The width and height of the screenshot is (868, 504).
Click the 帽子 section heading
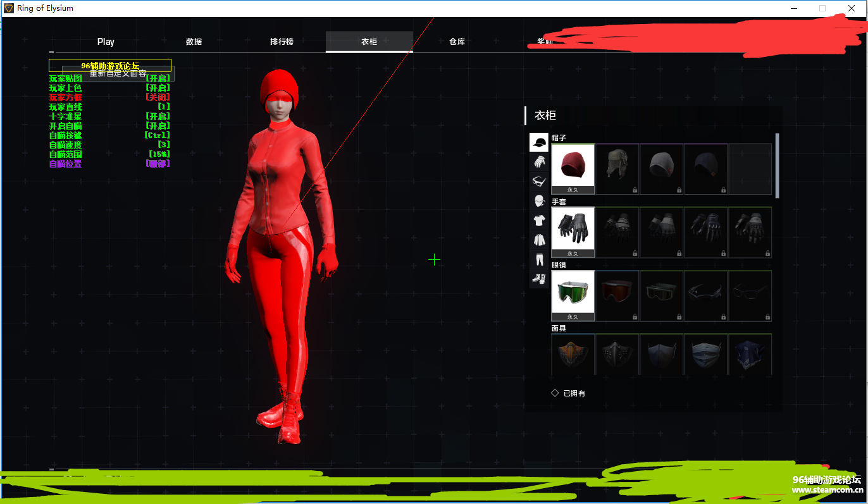click(559, 138)
